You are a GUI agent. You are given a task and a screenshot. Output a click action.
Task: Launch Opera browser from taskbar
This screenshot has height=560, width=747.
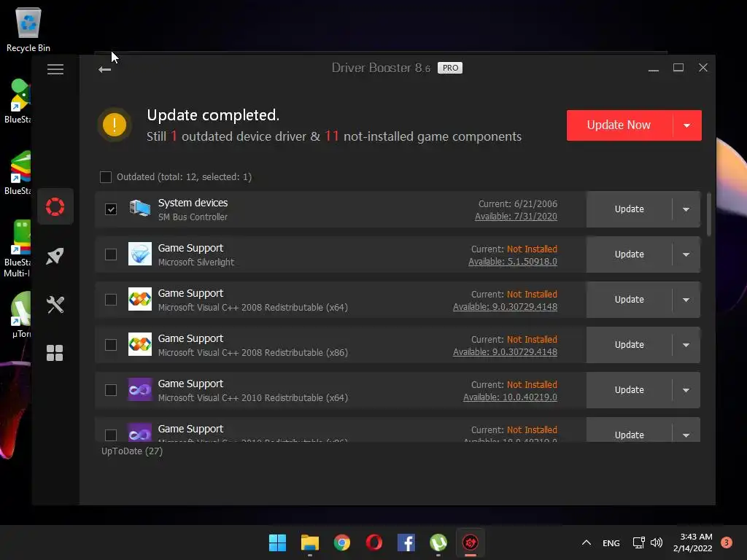374,542
